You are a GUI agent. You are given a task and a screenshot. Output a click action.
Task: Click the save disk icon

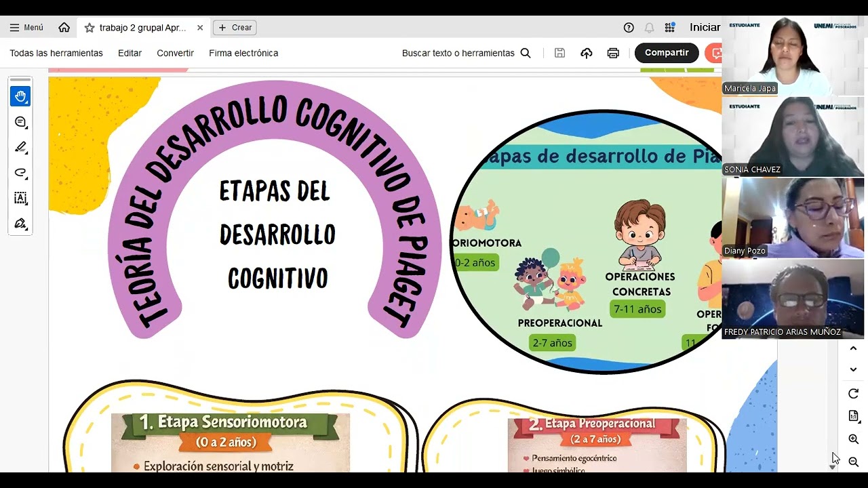[x=559, y=53]
